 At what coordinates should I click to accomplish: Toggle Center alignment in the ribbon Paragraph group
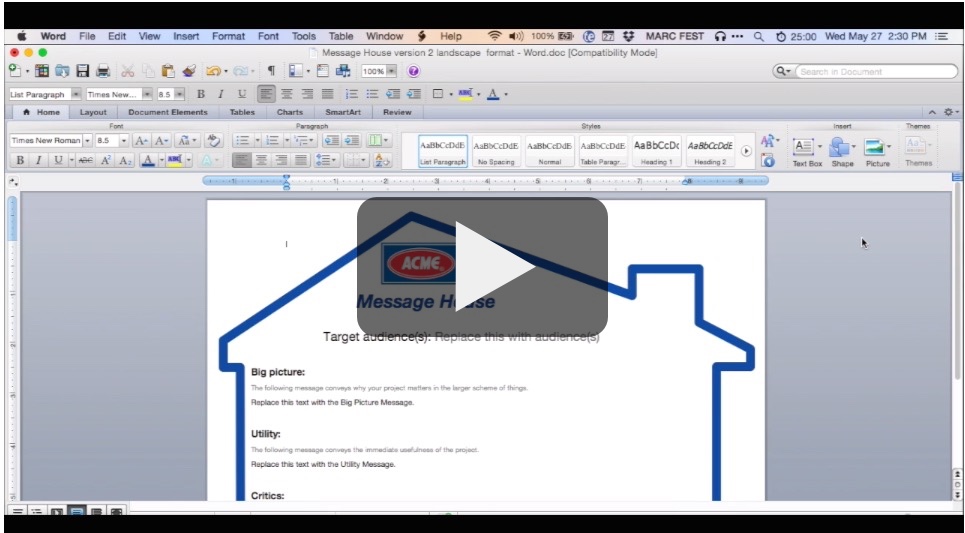click(x=262, y=161)
